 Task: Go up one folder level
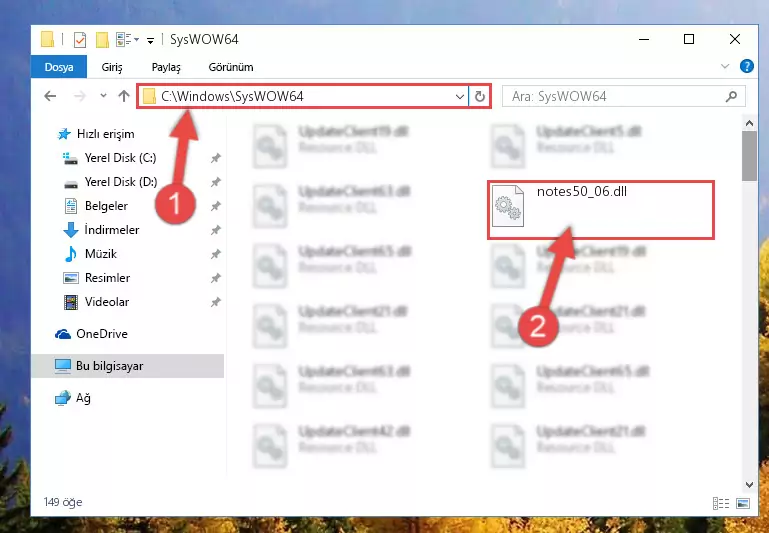[124, 96]
